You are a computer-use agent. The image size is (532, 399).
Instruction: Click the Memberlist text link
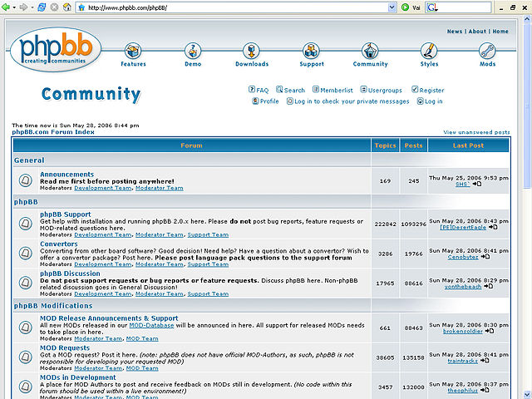point(337,91)
